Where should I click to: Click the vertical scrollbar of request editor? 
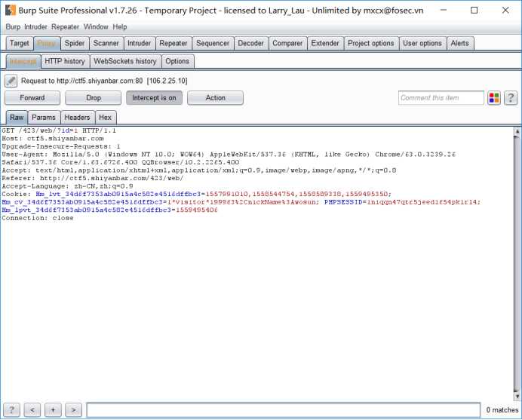pyautogui.click(x=517, y=263)
